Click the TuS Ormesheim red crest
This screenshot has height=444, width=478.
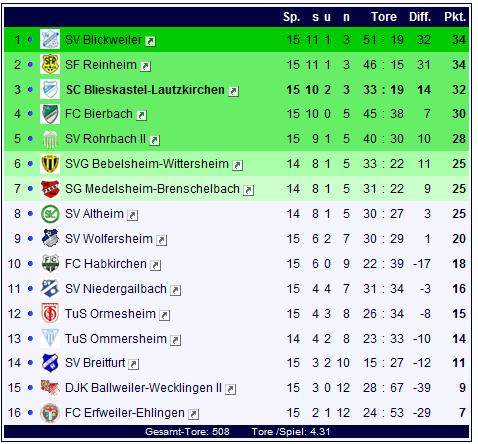(x=50, y=313)
